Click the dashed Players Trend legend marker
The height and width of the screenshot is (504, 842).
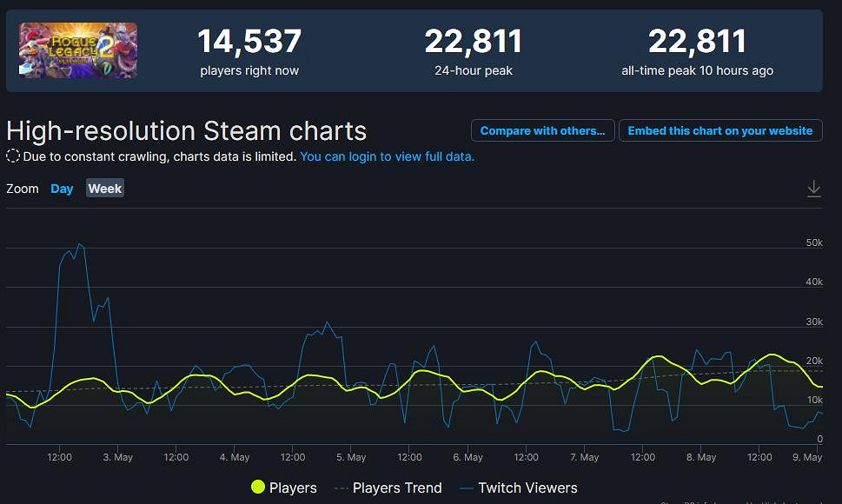pos(340,487)
